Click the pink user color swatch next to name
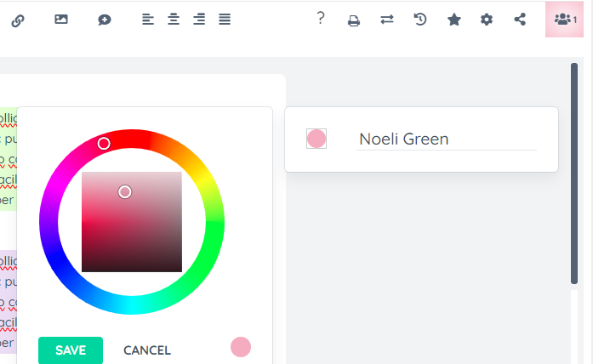This screenshot has height=364, width=593. pos(316,139)
